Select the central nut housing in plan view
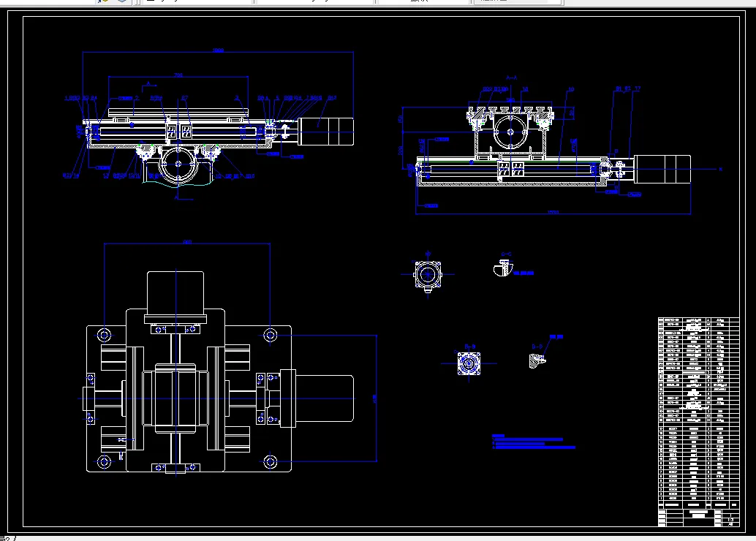 pyautogui.click(x=175, y=398)
